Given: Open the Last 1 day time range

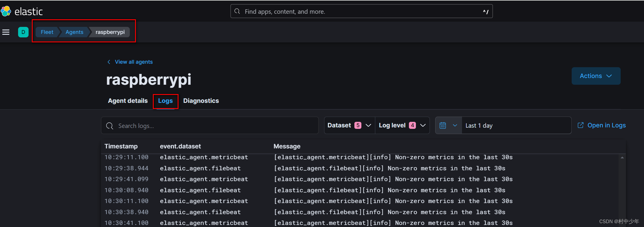Looking at the screenshot, I should point(516,125).
